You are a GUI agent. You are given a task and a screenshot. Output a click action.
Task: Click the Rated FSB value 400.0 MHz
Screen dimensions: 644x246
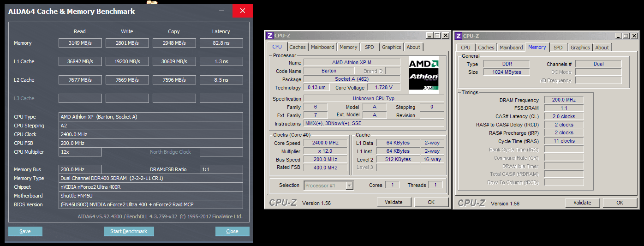325,168
